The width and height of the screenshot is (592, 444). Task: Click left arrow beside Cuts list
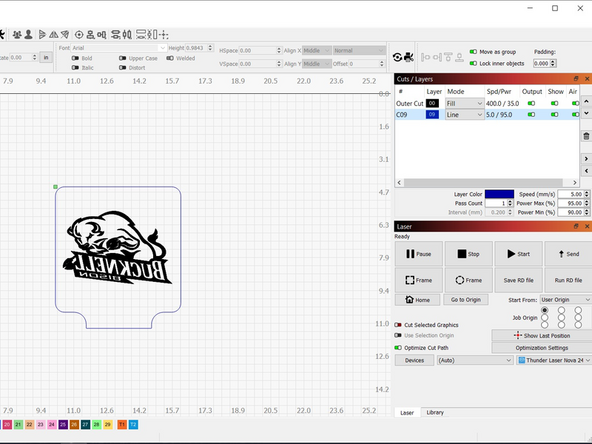click(x=586, y=171)
